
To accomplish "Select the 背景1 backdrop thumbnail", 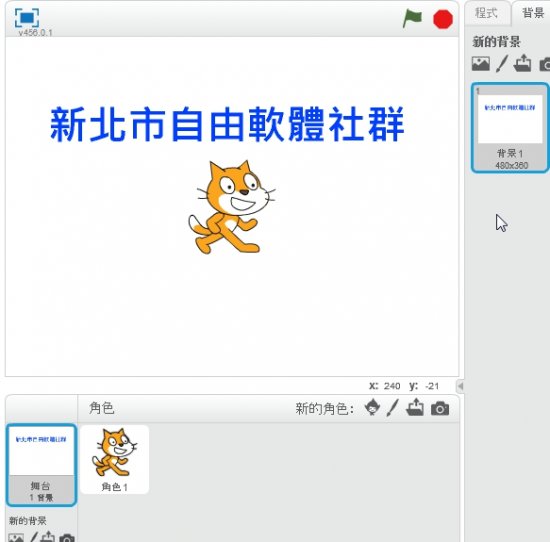I will click(510, 128).
